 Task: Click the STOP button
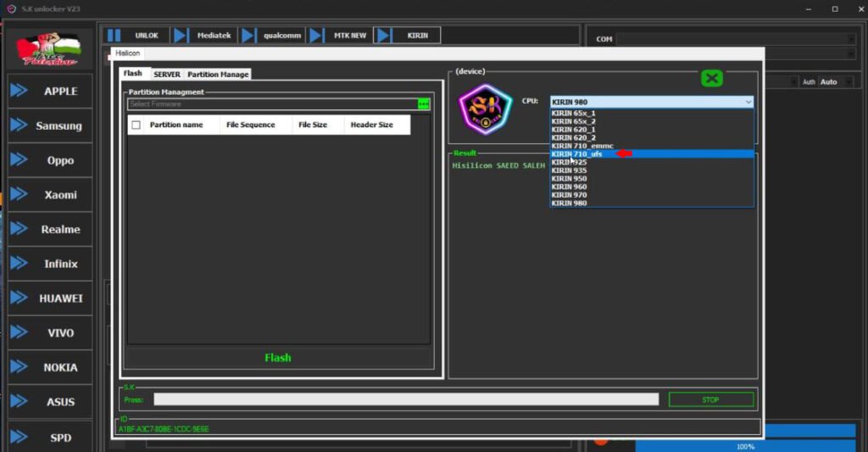pos(711,399)
